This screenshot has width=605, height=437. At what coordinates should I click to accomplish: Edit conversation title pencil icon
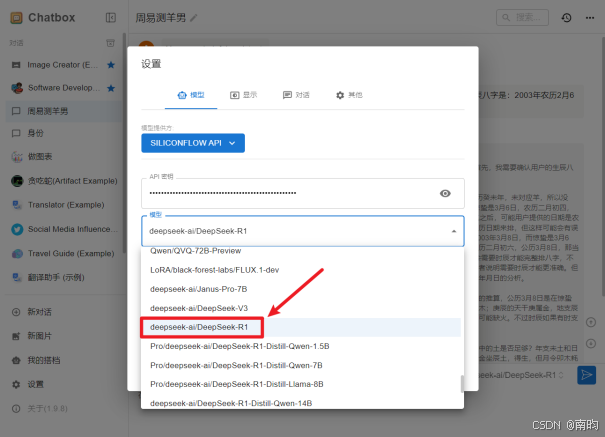(x=194, y=18)
